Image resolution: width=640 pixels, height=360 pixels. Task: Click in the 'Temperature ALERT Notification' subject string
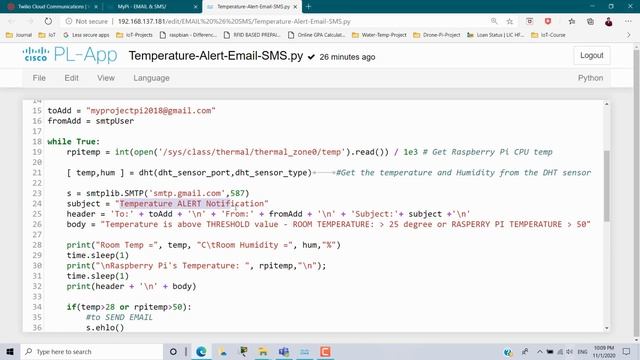[x=192, y=203]
